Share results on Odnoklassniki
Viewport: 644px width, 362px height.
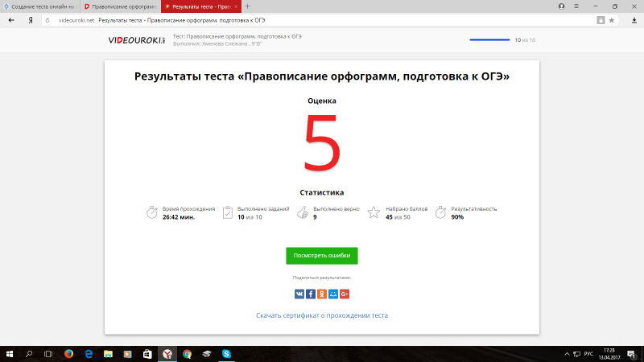pyautogui.click(x=322, y=294)
